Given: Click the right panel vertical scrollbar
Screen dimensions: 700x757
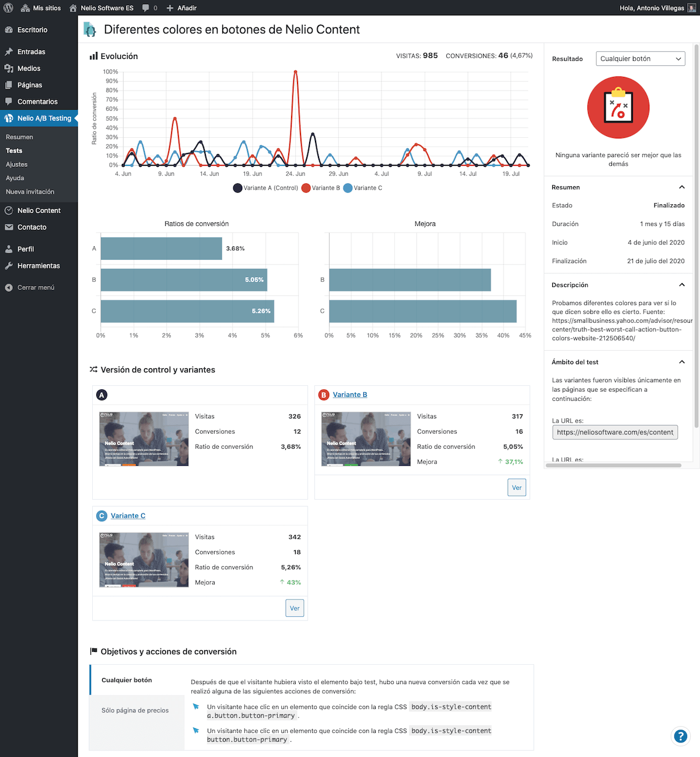Looking at the screenshot, I should coord(696,236).
